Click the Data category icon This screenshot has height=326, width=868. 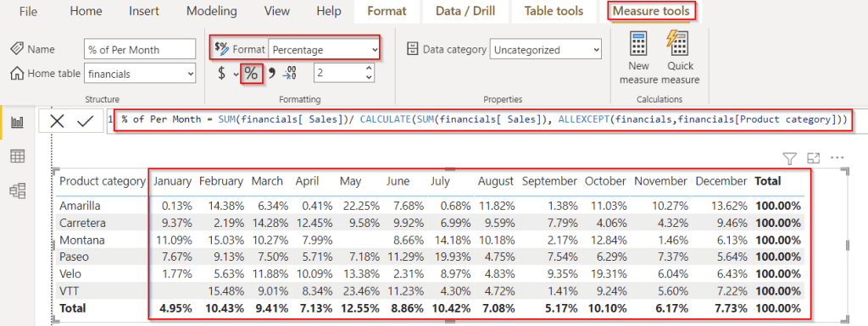click(413, 49)
